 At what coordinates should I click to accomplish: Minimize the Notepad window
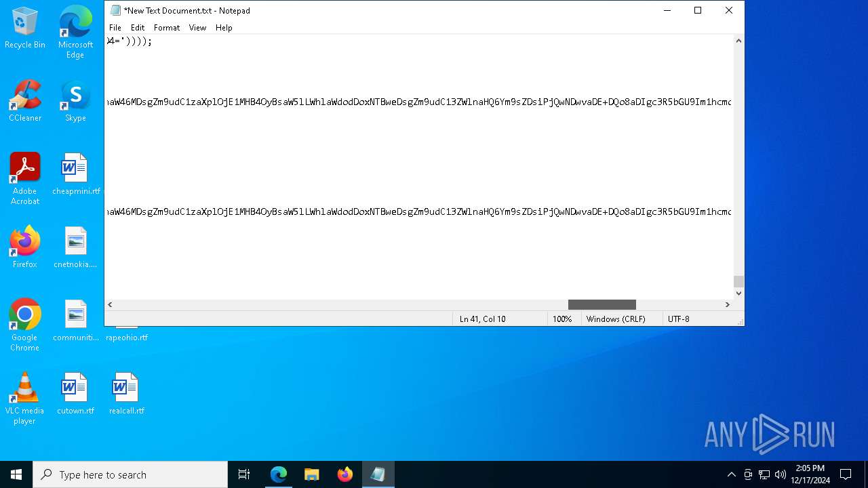tap(667, 10)
